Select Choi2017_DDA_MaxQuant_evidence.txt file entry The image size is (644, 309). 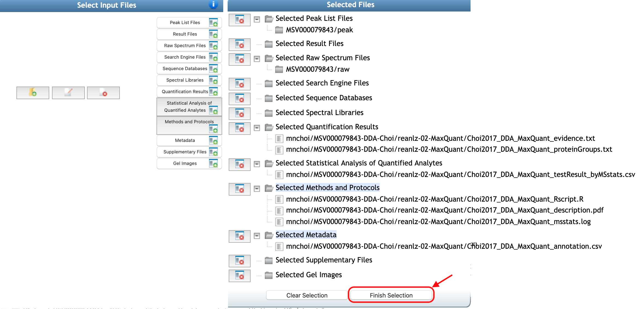pyautogui.click(x=440, y=138)
